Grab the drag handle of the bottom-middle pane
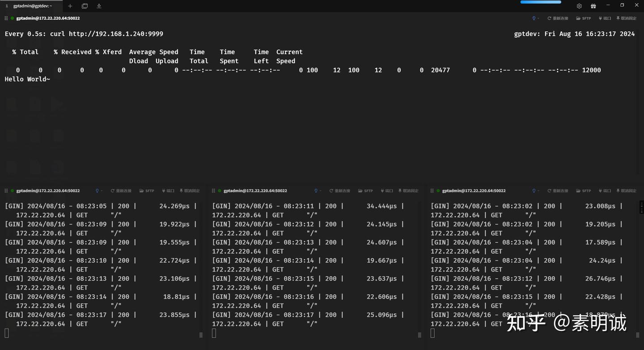 point(214,191)
